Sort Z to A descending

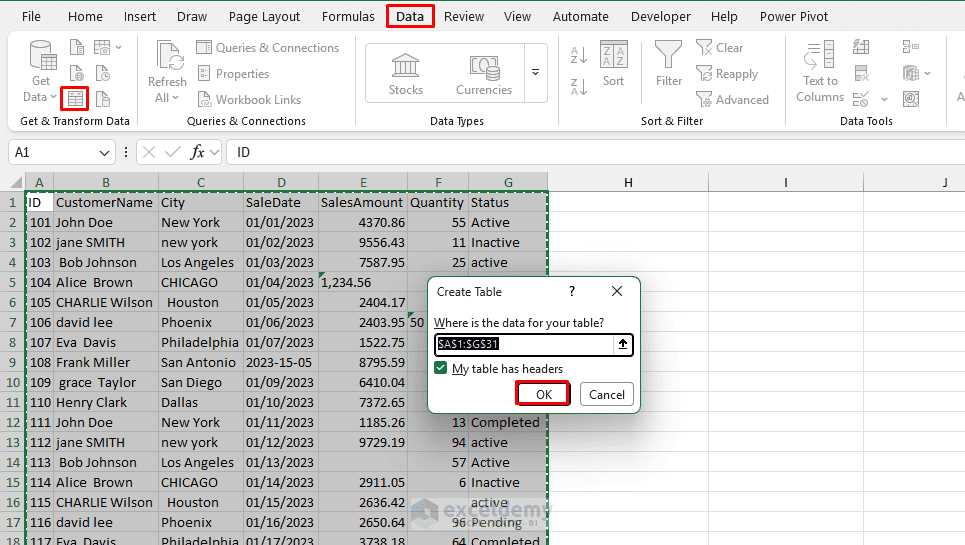pos(579,87)
